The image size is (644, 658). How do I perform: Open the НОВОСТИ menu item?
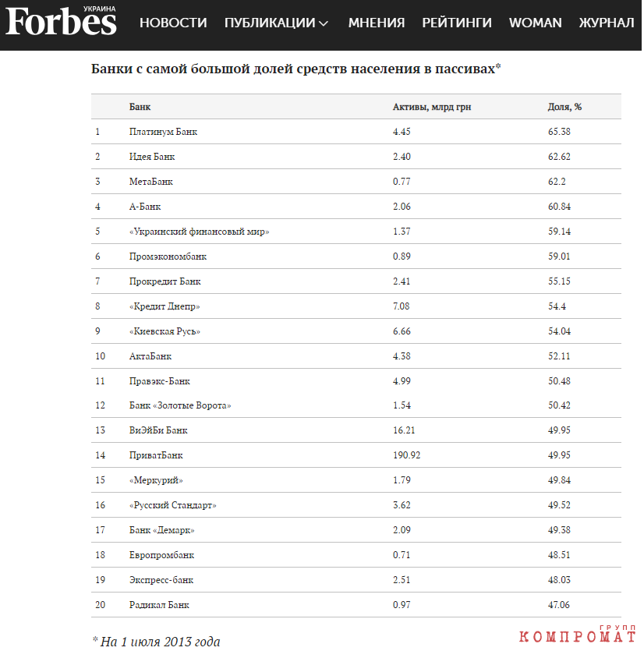(173, 23)
